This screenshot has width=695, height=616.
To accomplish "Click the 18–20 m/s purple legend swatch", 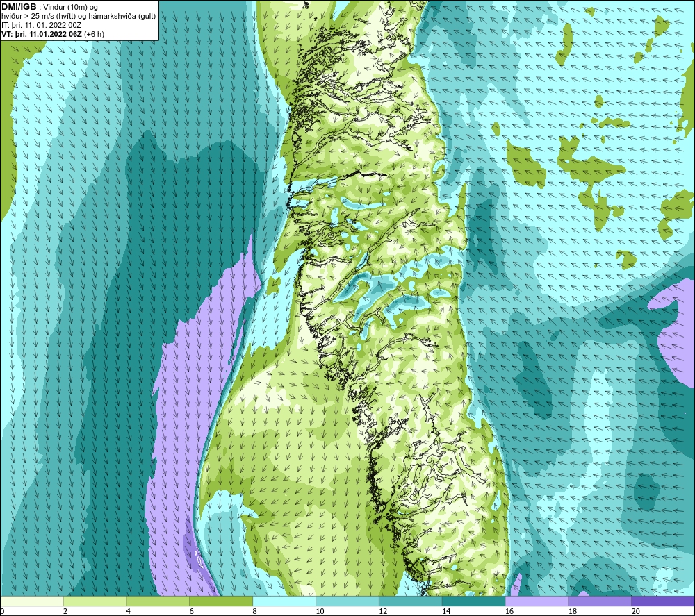I will 600,601.
